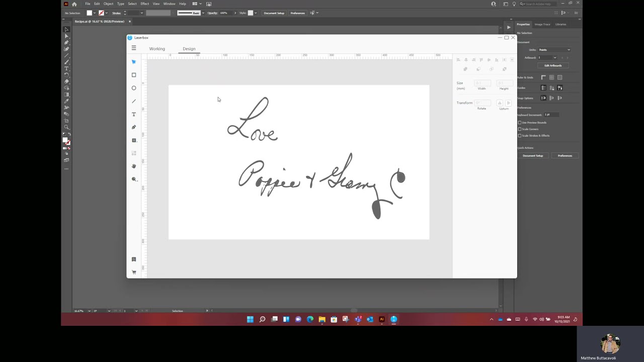The height and width of the screenshot is (362, 644).
Task: Open the Basic brush definition dropdown
Action: tap(203, 13)
